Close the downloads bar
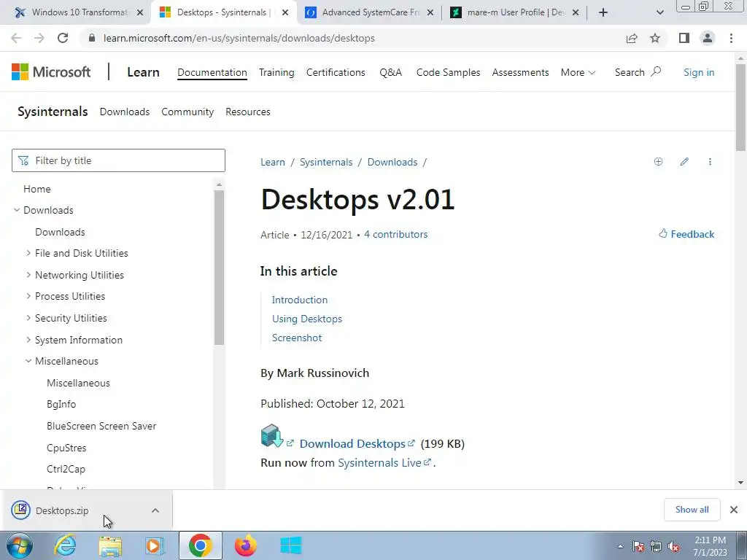The width and height of the screenshot is (747, 560). point(734,510)
